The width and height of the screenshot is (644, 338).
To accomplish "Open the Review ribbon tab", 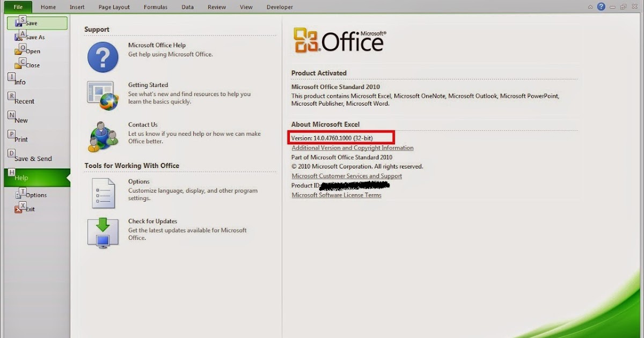I will tap(217, 7).
